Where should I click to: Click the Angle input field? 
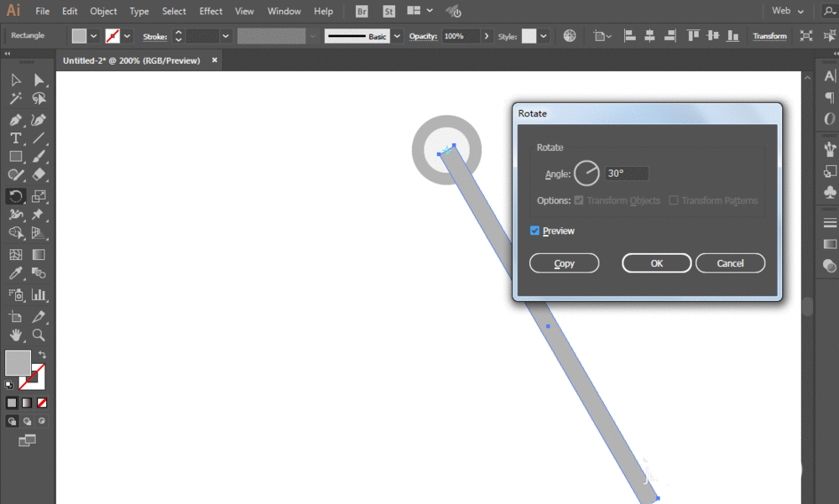coord(626,174)
